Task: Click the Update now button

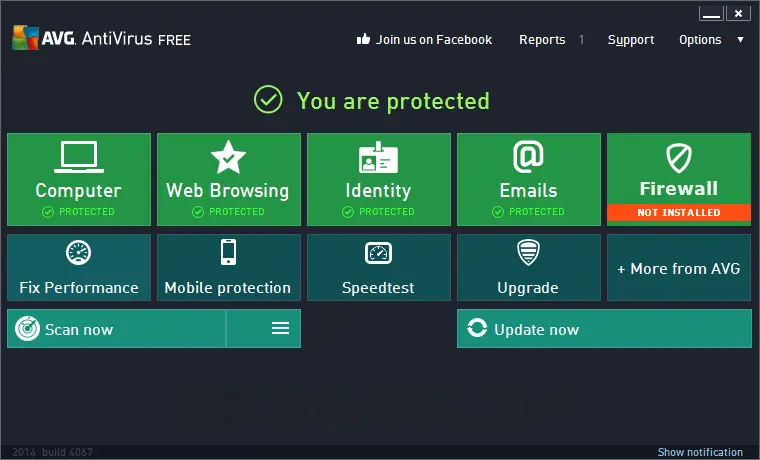Action: (604, 329)
